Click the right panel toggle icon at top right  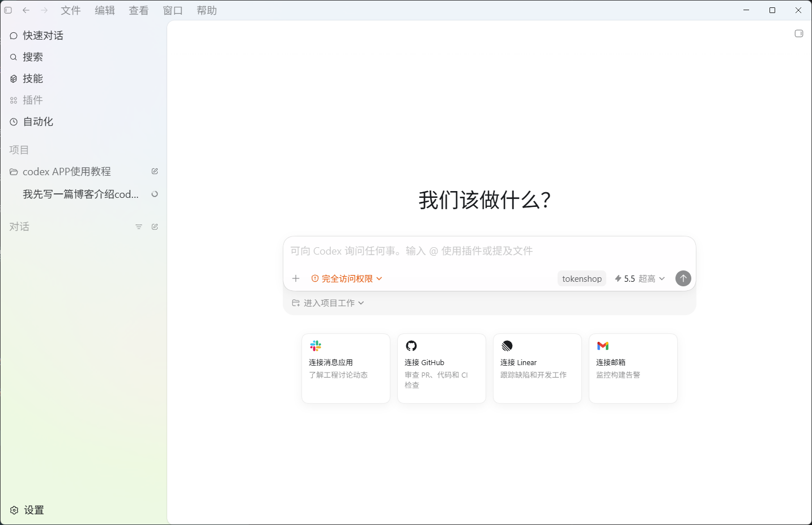click(799, 33)
